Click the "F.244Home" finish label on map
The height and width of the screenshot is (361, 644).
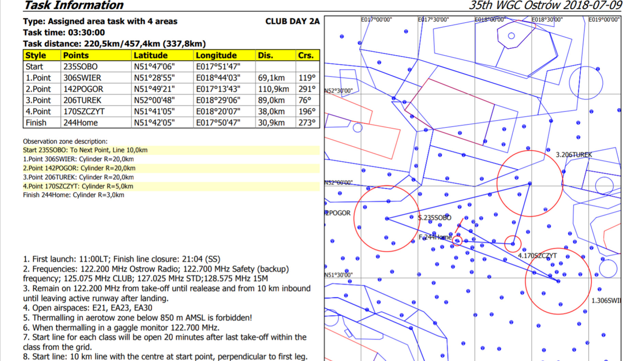(x=435, y=237)
